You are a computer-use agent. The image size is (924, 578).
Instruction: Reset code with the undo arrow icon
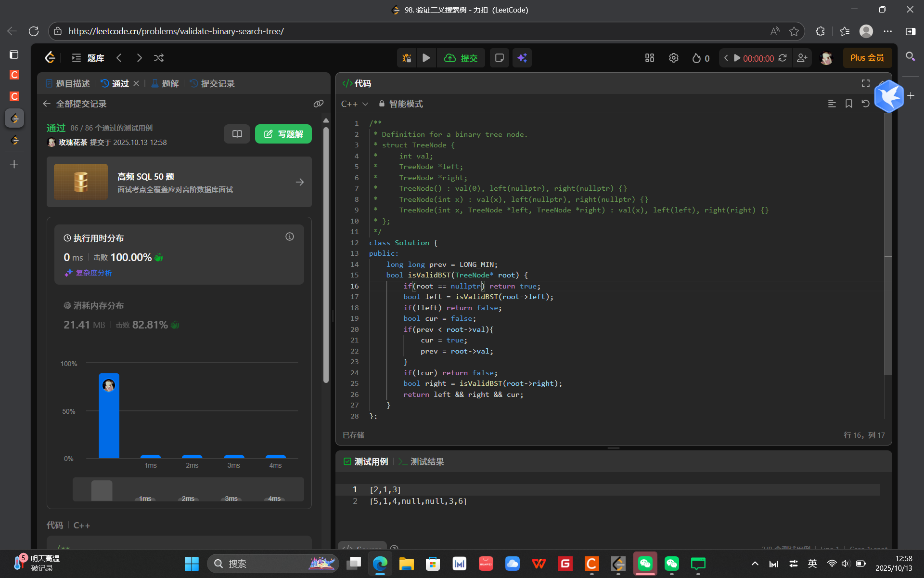coord(865,104)
